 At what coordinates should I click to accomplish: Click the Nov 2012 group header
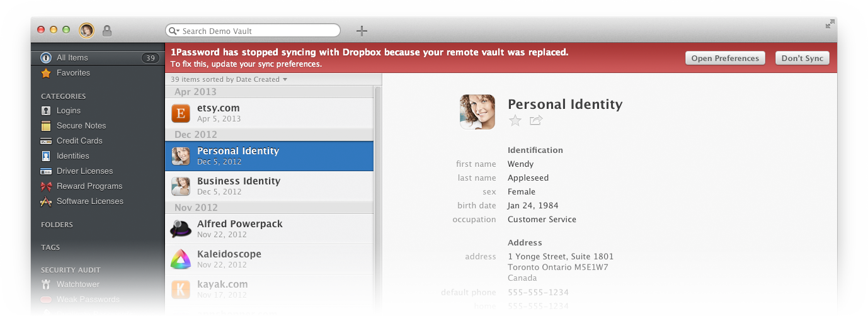(270, 208)
